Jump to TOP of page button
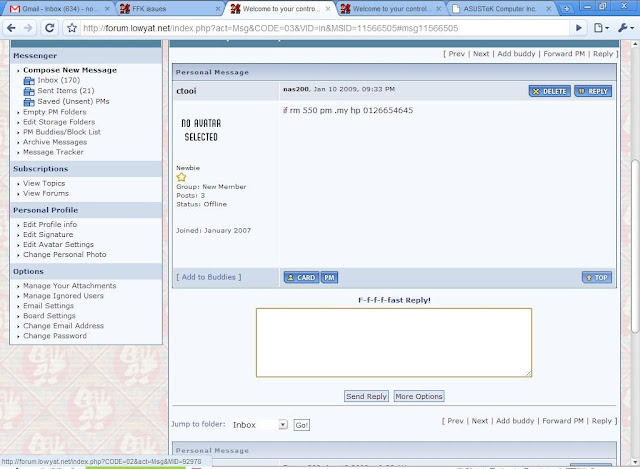 pos(597,278)
